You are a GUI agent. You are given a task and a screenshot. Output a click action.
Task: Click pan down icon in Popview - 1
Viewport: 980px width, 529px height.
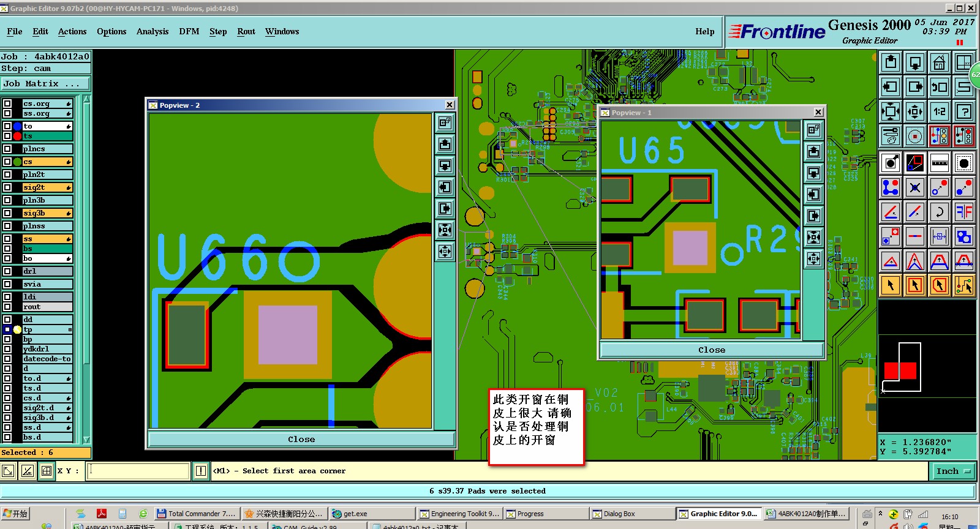point(813,173)
